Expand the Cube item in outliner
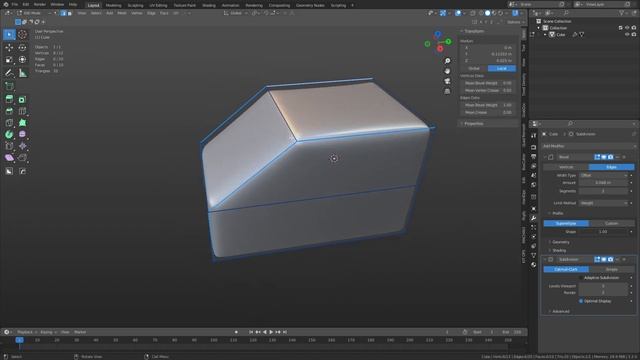Image resolution: width=640 pixels, height=360 pixels. click(545, 35)
